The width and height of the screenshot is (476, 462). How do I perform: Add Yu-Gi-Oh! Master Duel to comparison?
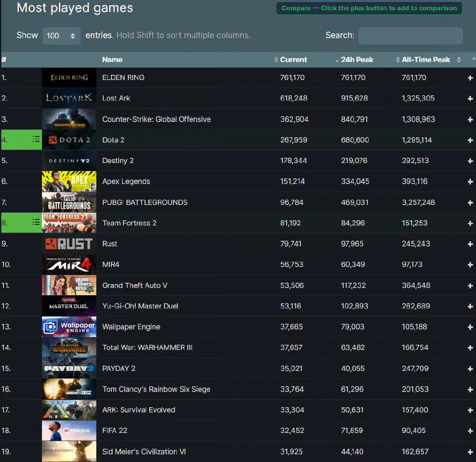(x=470, y=306)
